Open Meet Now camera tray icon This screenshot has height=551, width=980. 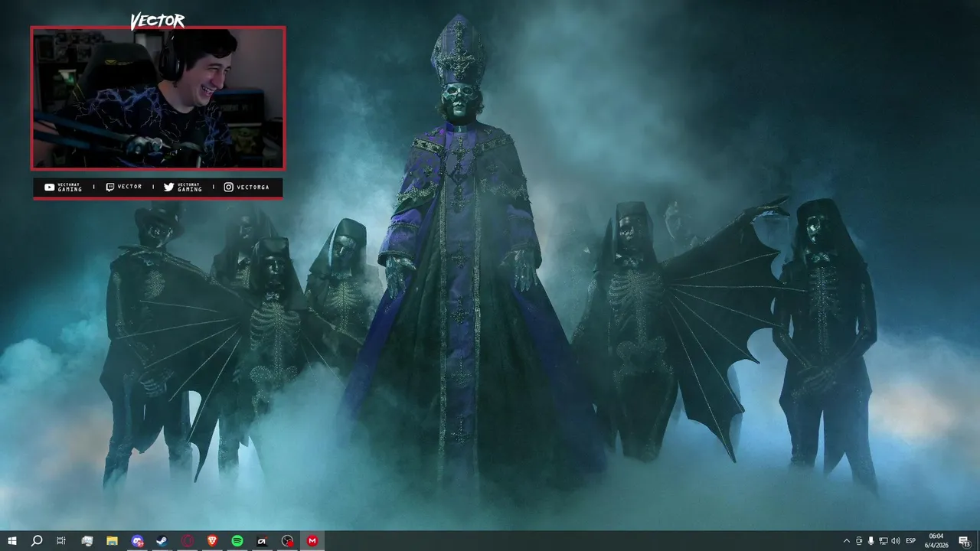click(859, 541)
